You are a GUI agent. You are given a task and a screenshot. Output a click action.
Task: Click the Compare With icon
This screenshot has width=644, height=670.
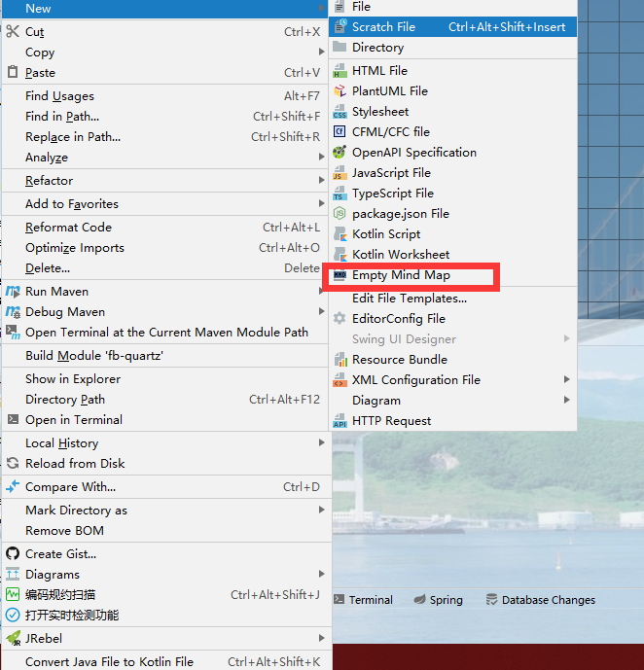(13, 487)
